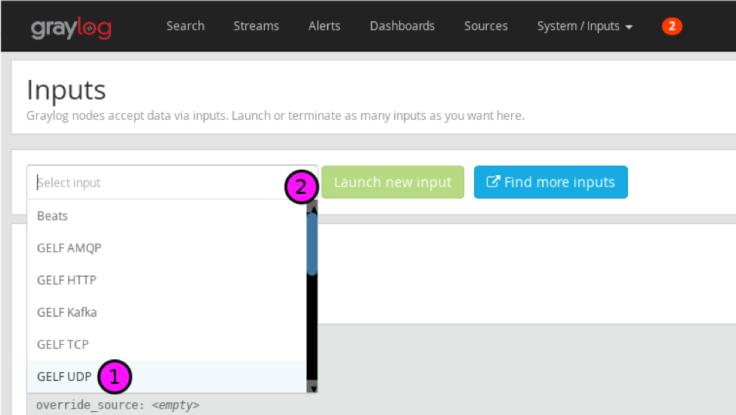Go to Streams in navigation
Screen dimensions: 736x415
256,26
